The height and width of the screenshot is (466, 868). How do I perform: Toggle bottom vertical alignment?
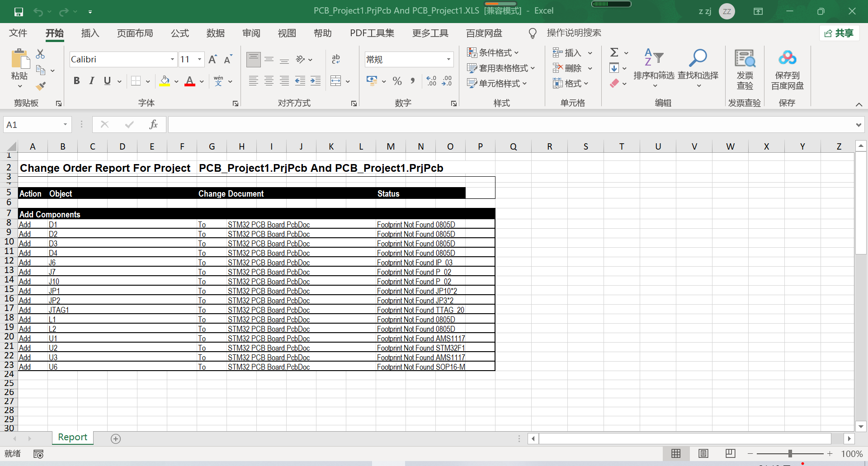pos(284,59)
